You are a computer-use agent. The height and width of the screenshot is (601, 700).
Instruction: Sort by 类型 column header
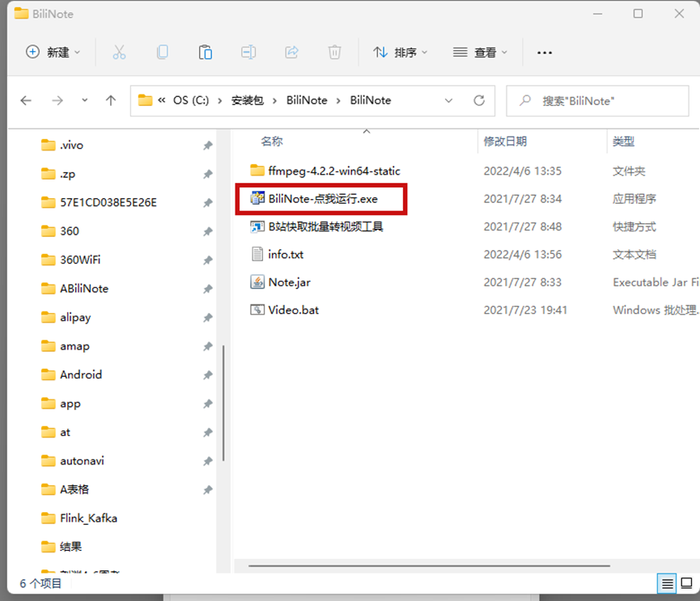coord(624,142)
